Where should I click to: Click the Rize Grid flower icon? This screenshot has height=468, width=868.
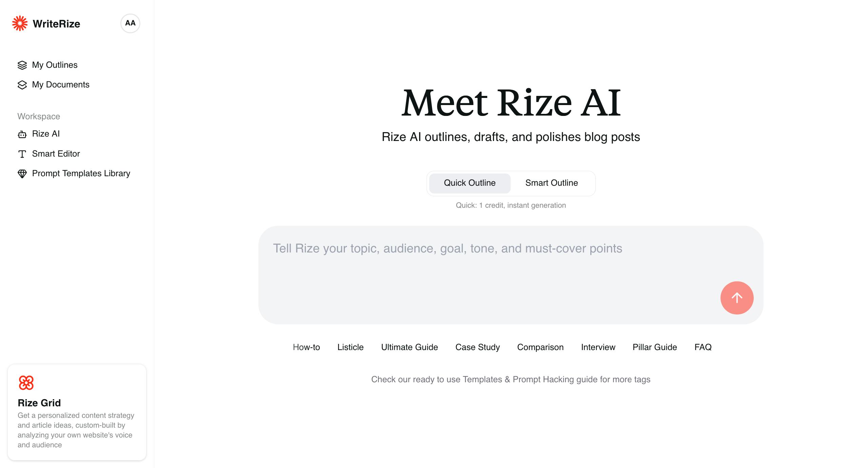(26, 383)
